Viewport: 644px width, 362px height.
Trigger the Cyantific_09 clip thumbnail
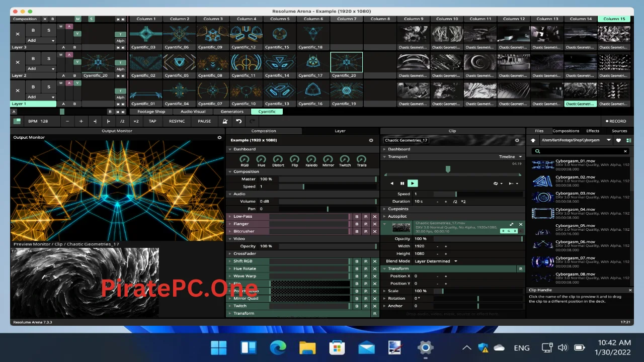[213, 34]
